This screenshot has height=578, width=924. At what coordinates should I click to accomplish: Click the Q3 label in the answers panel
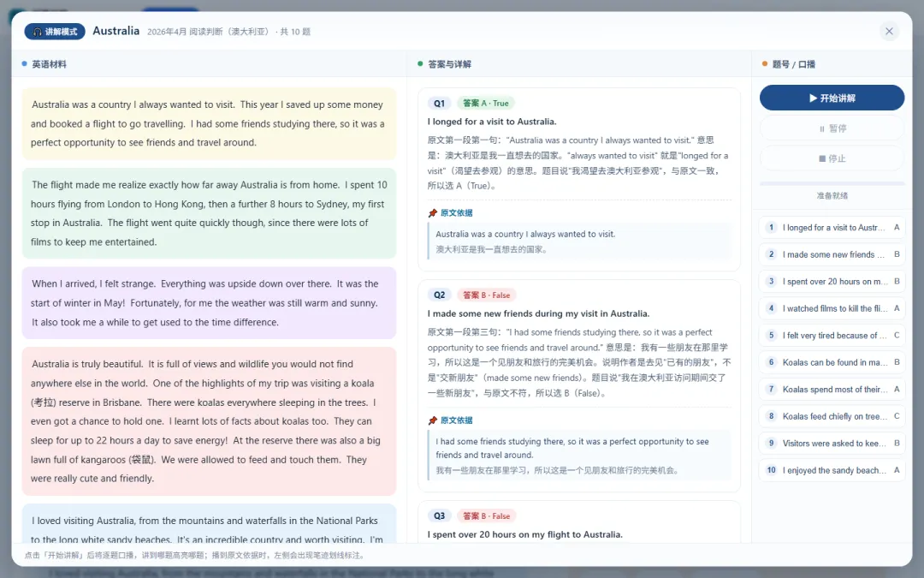click(440, 516)
